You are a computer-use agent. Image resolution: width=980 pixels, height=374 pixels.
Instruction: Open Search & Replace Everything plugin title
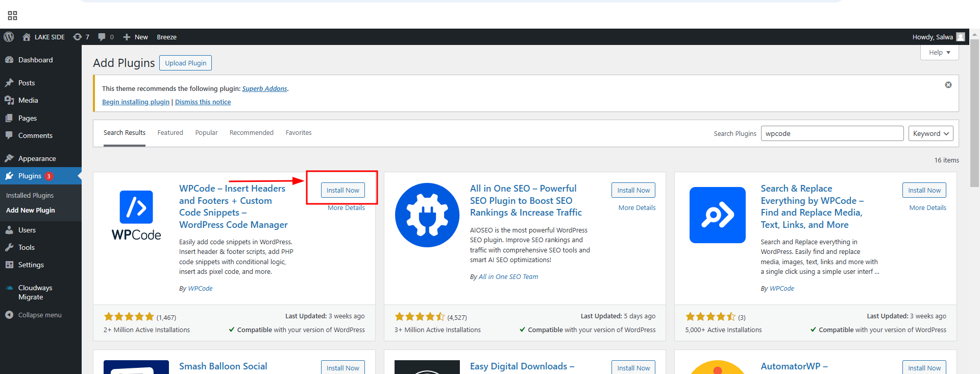coord(812,206)
